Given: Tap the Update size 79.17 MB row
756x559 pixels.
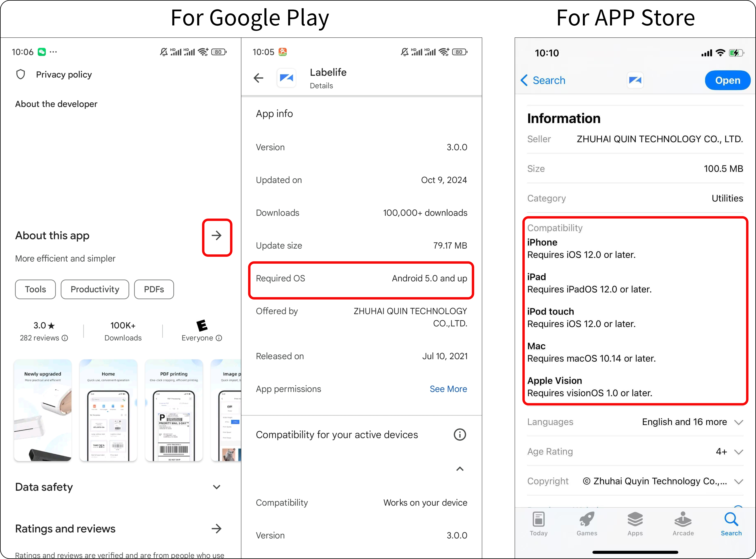Looking at the screenshot, I should click(x=361, y=246).
